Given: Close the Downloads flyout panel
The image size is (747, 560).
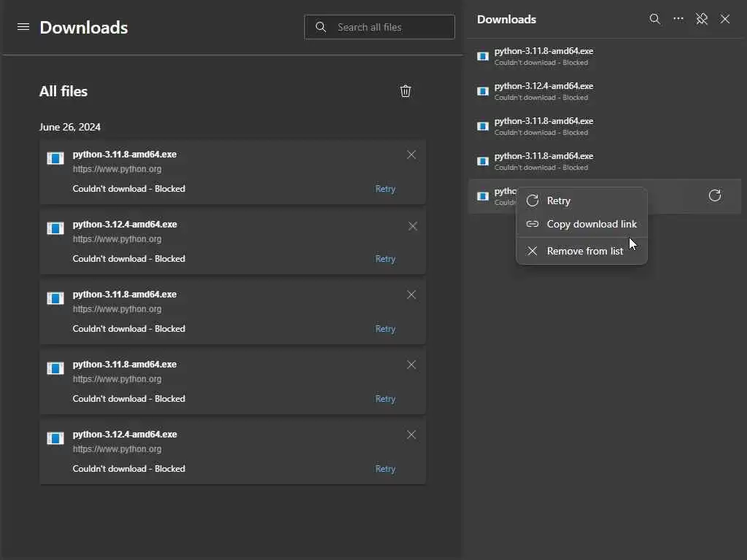Looking at the screenshot, I should pos(725,19).
